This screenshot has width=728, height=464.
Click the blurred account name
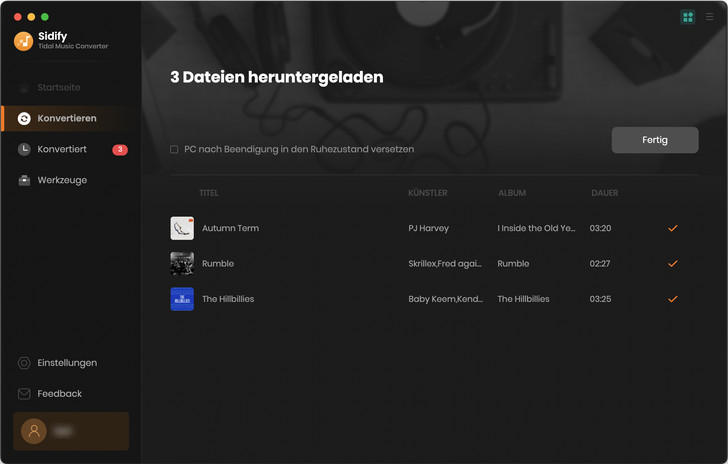[63, 431]
